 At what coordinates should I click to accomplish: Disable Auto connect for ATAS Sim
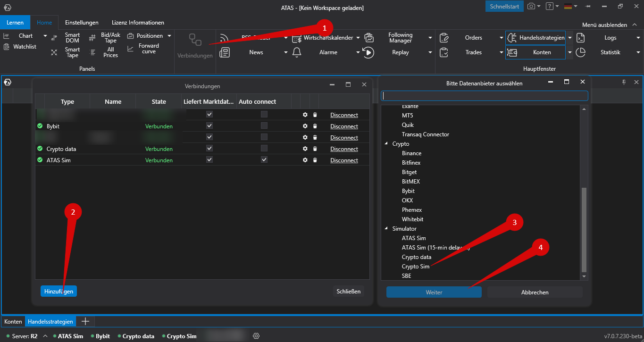[x=264, y=159]
